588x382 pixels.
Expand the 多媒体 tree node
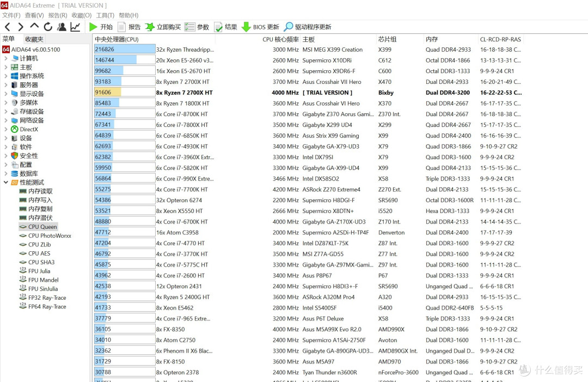pos(5,102)
